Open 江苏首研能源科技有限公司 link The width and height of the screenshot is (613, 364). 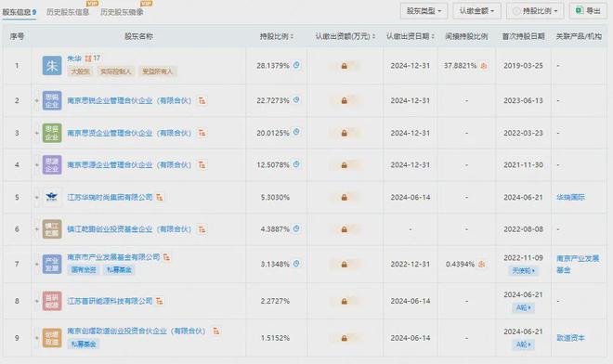point(110,301)
